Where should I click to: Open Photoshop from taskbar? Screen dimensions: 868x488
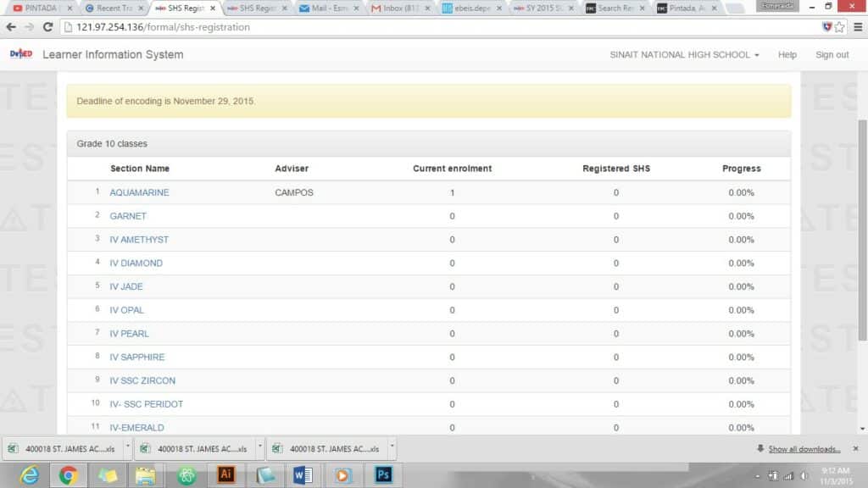pyautogui.click(x=383, y=474)
